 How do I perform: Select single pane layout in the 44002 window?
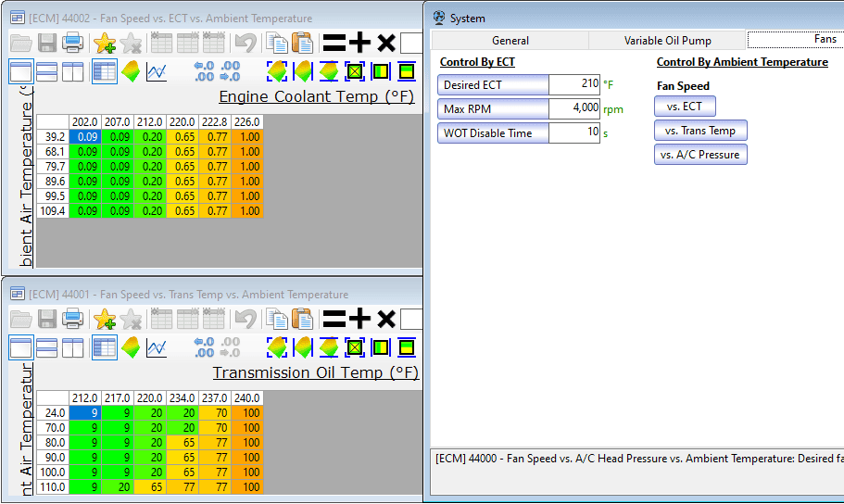[21, 71]
